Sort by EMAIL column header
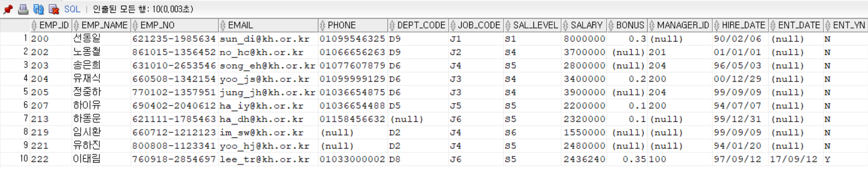This screenshot has width=868, height=169. (x=268, y=25)
